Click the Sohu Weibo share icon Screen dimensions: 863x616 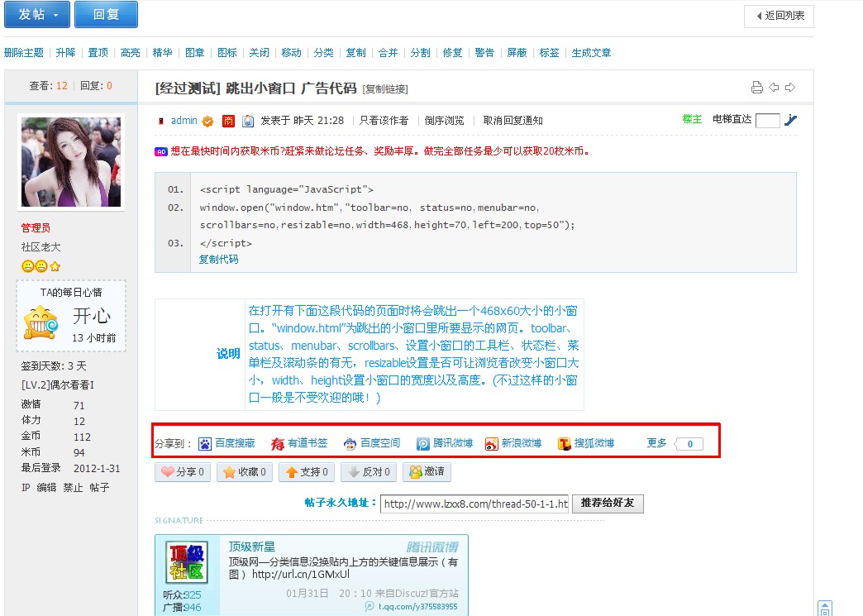pos(564,444)
